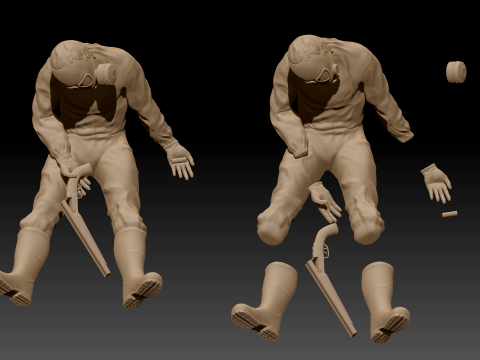This screenshot has height=360, width=480.
Task: Select the detached hand above the separated shotgun
Action: coord(325,202)
